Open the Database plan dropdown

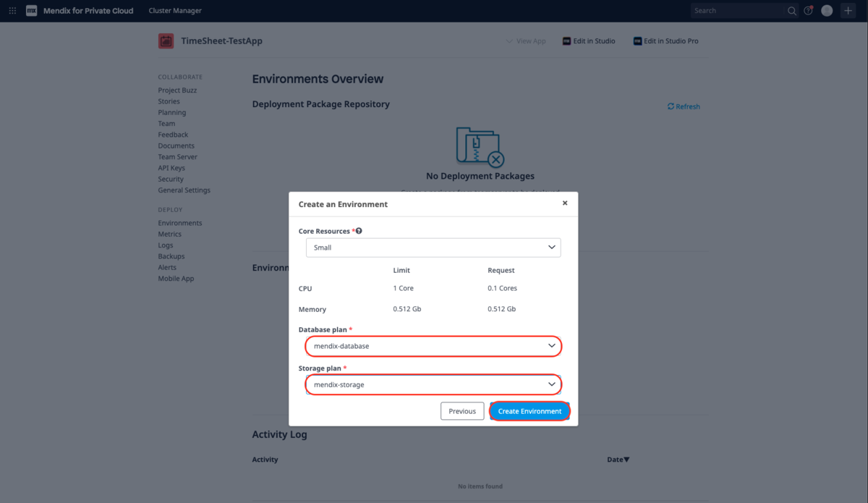(x=433, y=346)
